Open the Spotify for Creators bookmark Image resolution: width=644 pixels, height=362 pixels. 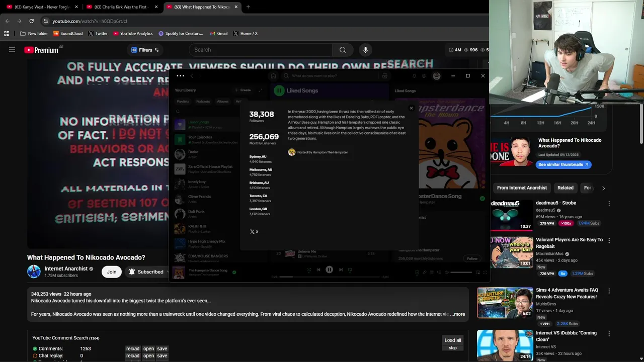(x=181, y=34)
